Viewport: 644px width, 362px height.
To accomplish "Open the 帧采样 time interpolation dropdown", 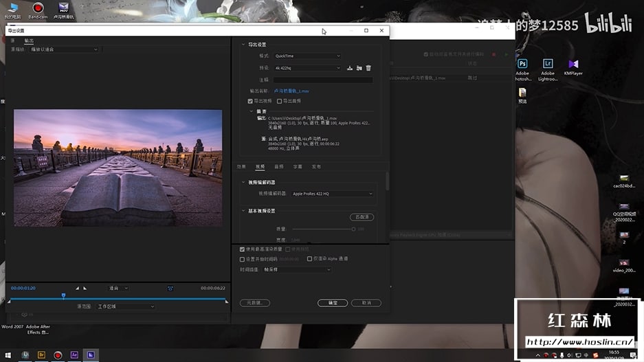I will (296, 270).
